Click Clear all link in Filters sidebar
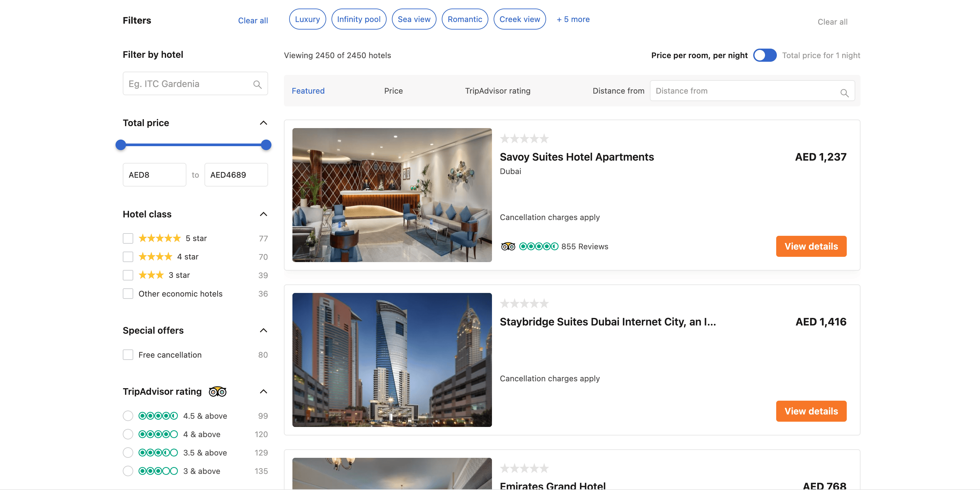980x490 pixels. pyautogui.click(x=253, y=21)
